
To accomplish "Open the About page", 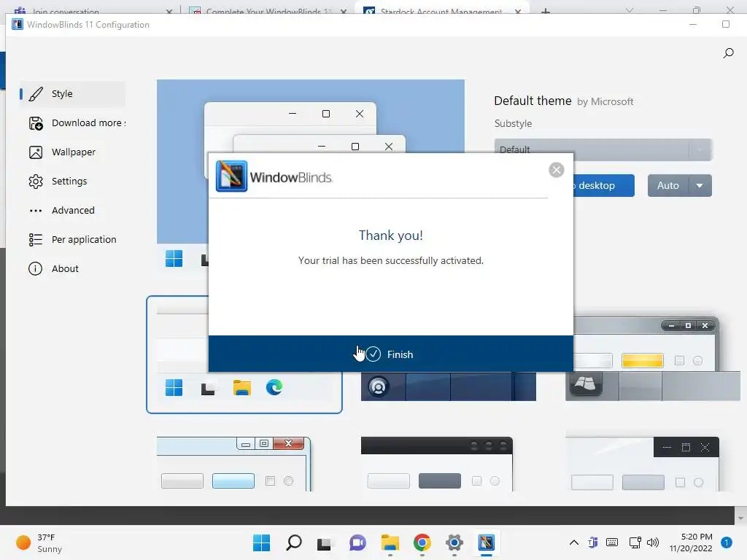I will point(72,268).
